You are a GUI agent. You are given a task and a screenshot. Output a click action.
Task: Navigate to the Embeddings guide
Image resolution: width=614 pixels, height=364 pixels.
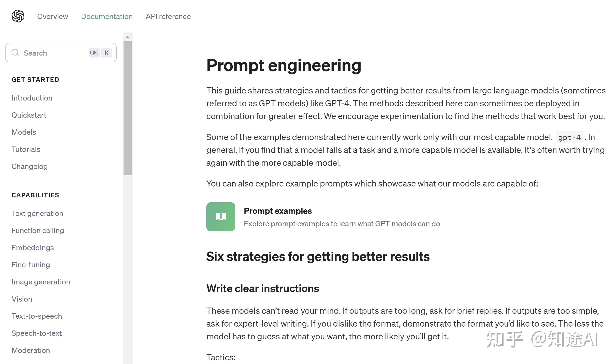(33, 248)
